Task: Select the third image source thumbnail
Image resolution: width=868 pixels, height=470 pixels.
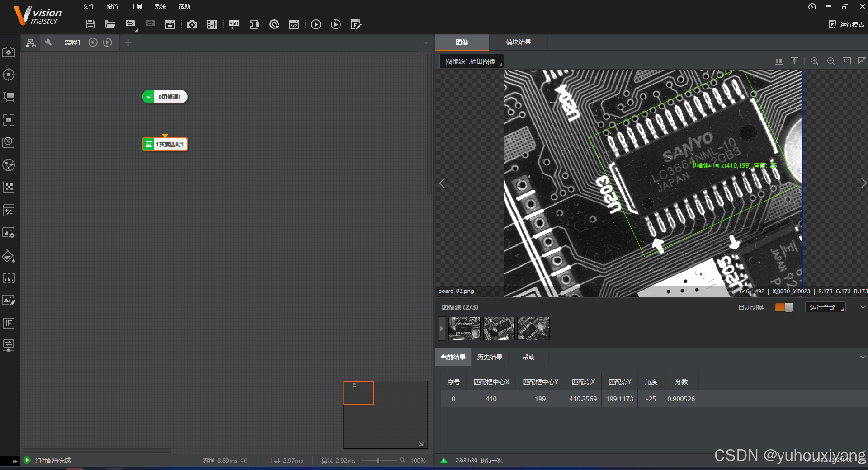Action: pyautogui.click(x=533, y=329)
